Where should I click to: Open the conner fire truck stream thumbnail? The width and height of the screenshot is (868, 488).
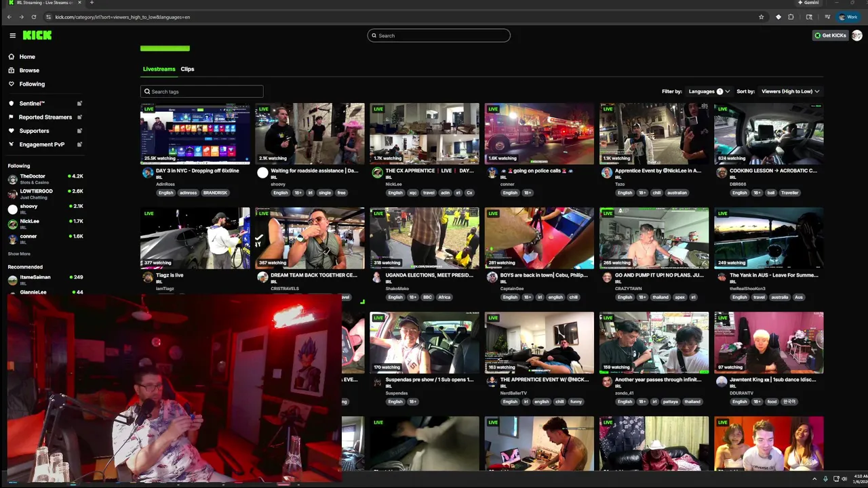[x=539, y=134]
